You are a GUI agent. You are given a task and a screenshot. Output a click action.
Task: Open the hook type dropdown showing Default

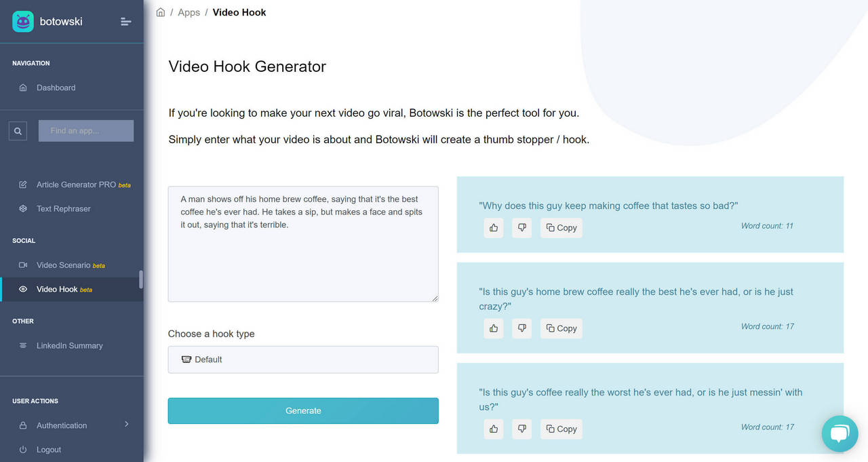(303, 359)
